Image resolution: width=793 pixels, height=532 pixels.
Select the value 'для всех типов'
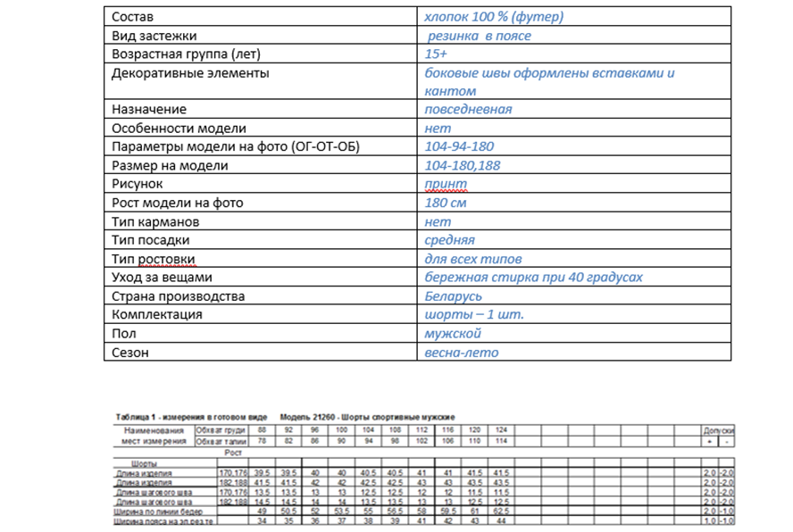point(473,259)
